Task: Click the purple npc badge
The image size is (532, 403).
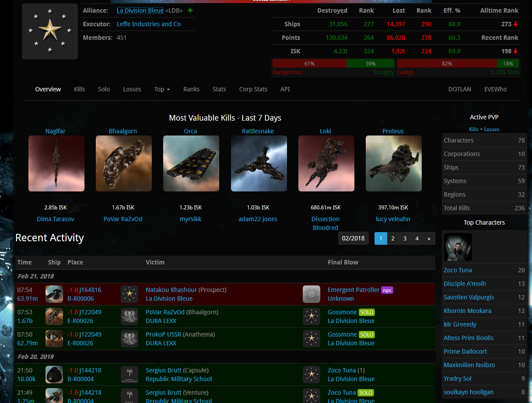Action: tap(387, 290)
